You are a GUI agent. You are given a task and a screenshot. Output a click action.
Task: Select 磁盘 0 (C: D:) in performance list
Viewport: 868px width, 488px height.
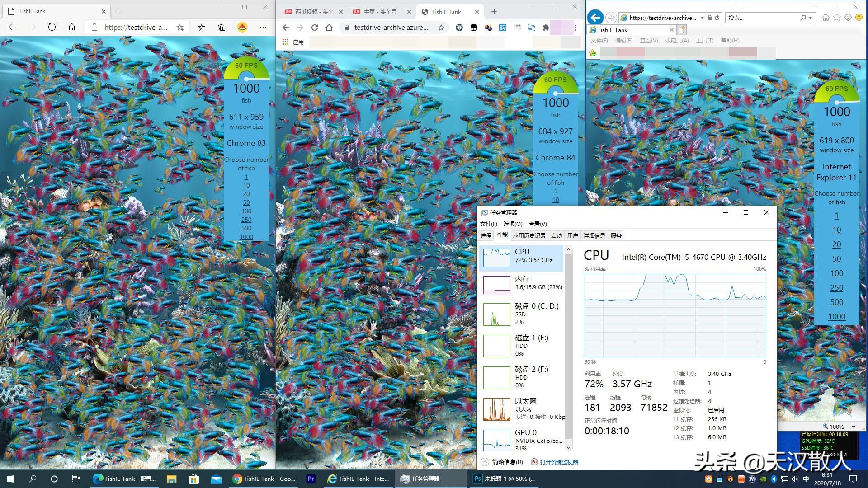click(x=522, y=314)
